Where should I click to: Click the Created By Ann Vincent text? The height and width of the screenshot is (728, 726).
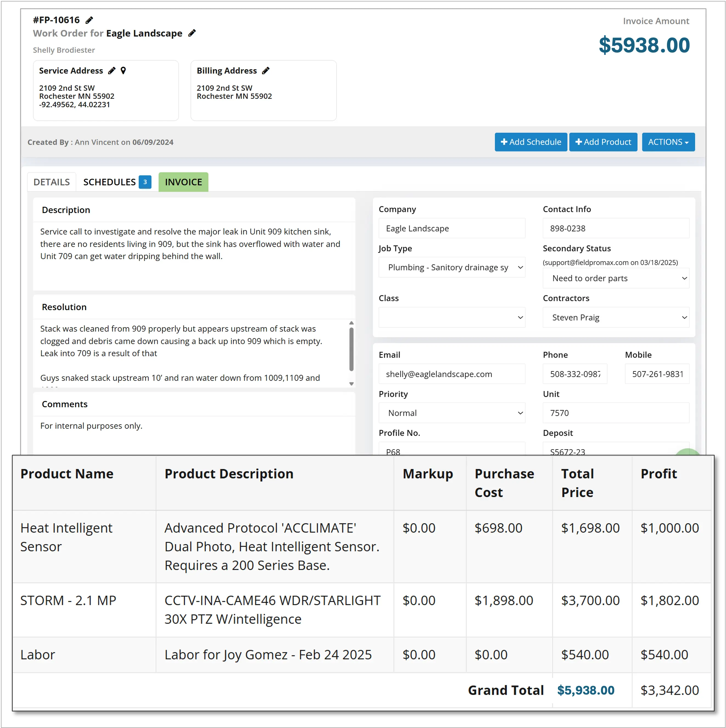pos(100,142)
